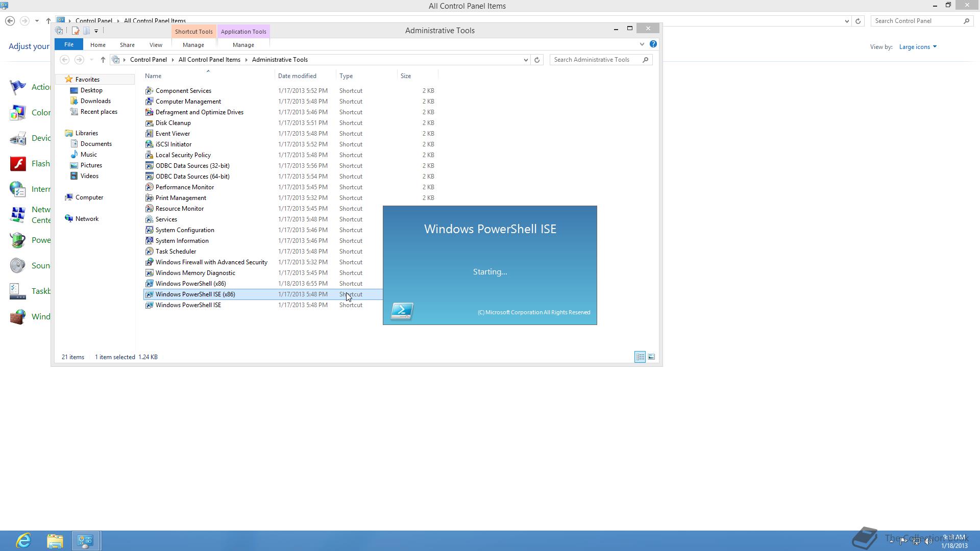Image resolution: width=980 pixels, height=551 pixels.
Task: Select Windows Firewall with Advanced Security icon
Action: [x=149, y=262]
